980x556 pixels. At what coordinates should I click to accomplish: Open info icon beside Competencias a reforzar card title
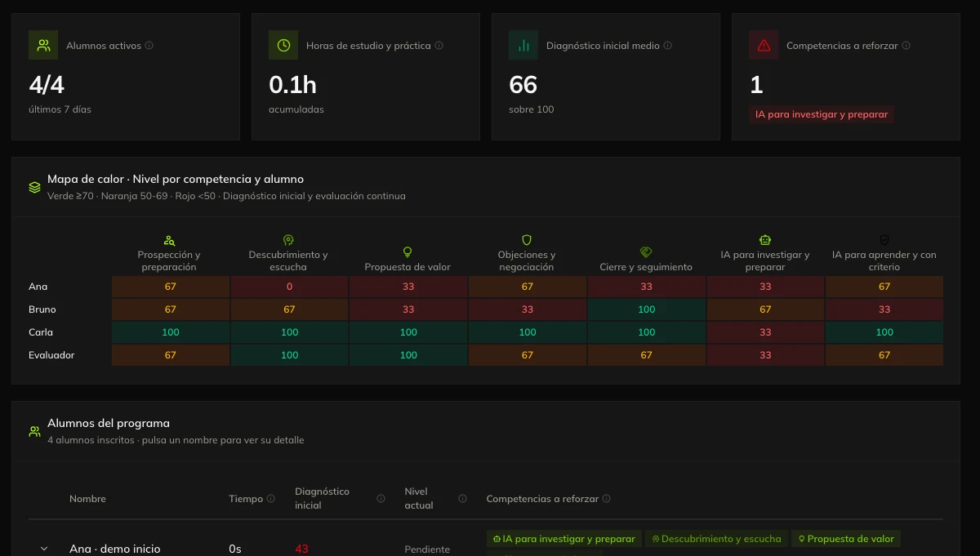coord(906,46)
